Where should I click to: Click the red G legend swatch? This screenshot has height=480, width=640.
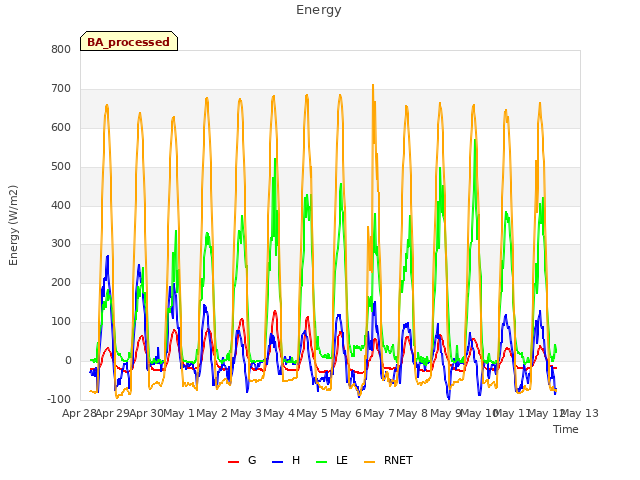[x=233, y=462]
